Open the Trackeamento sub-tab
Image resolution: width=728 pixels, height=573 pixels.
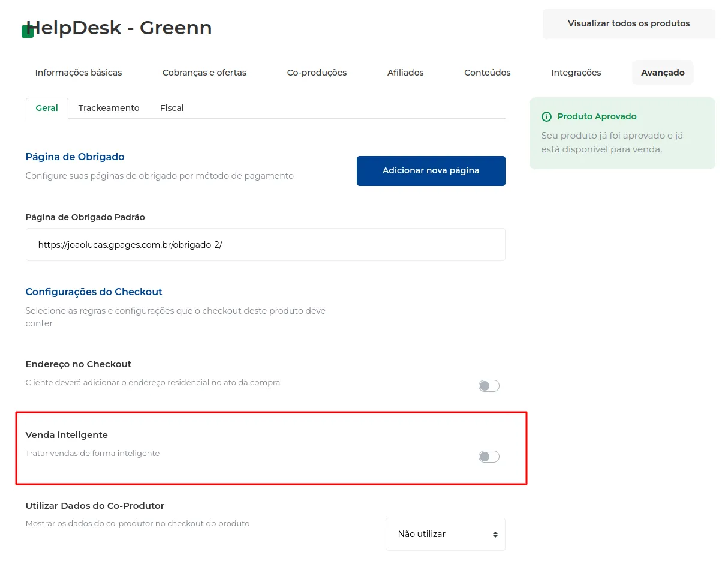coord(109,108)
